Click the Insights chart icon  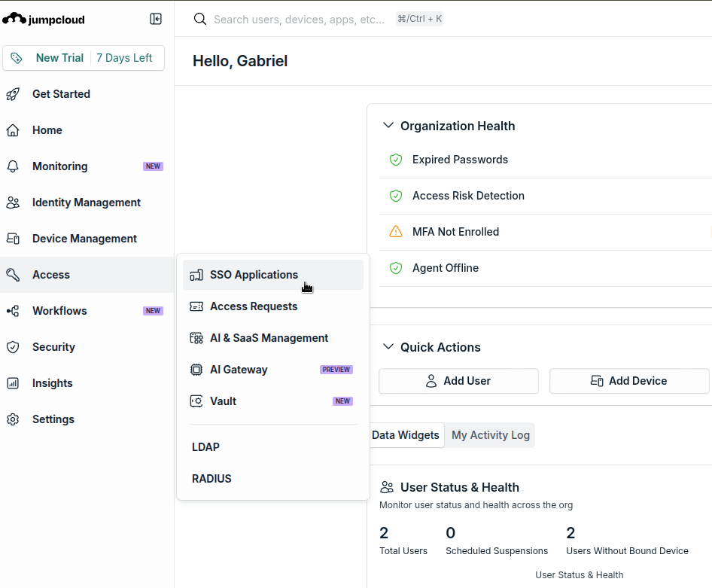click(x=13, y=383)
